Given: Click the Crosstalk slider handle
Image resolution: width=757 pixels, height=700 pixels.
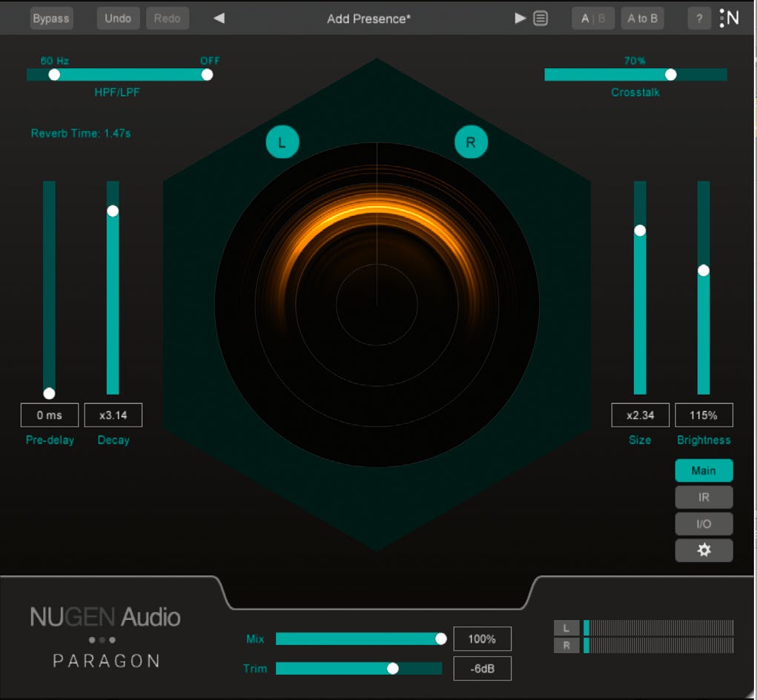Looking at the screenshot, I should pyautogui.click(x=670, y=75).
